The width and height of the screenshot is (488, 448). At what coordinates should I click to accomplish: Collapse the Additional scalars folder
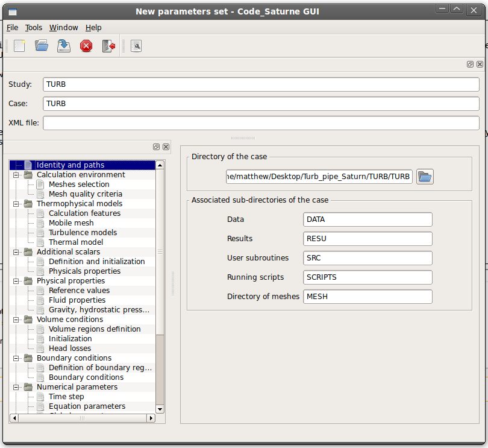click(x=16, y=253)
